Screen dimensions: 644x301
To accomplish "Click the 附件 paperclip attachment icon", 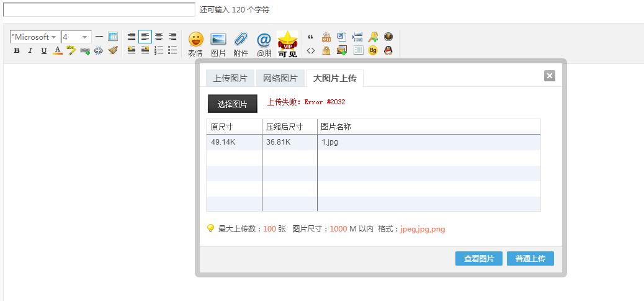I will tap(241, 44).
